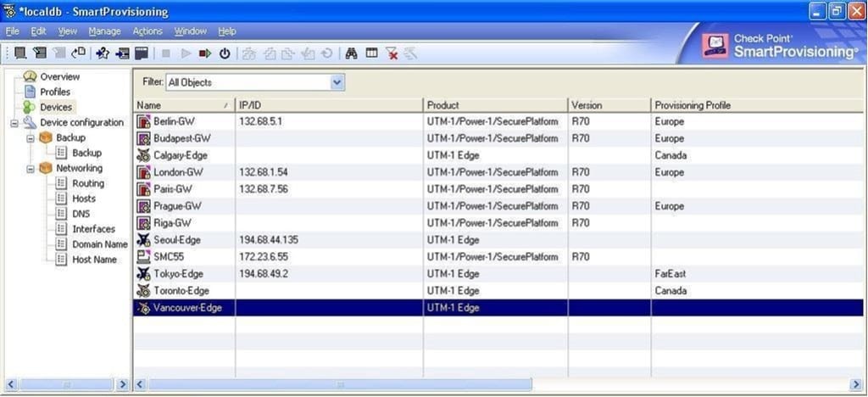
Task: Open the Filter All Objects dropdown
Action: pyautogui.click(x=337, y=82)
